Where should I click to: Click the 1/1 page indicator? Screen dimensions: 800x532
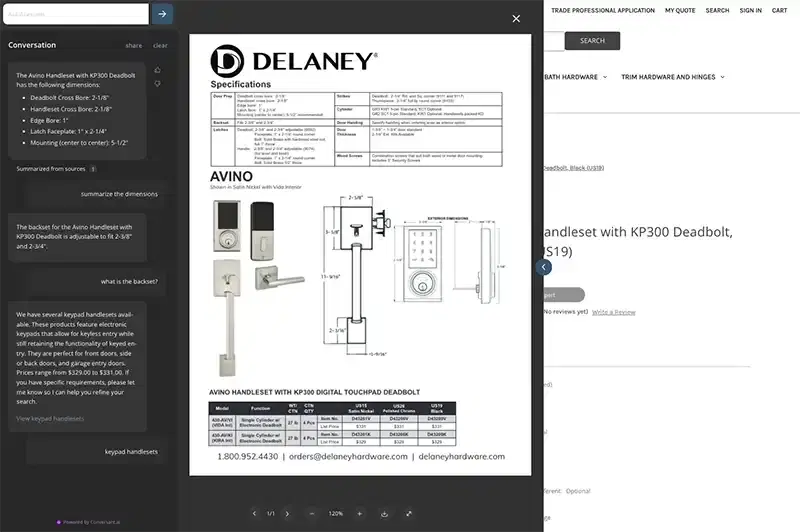point(271,514)
